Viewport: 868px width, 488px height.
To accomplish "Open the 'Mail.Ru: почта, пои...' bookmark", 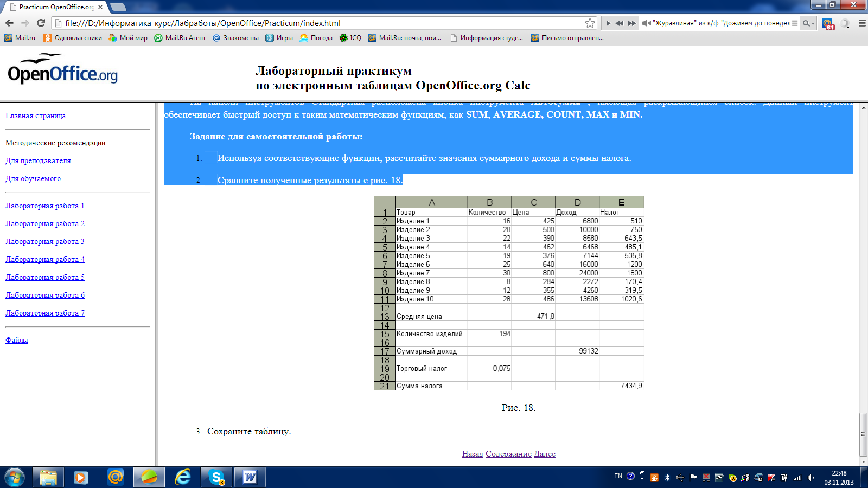I will 405,38.
